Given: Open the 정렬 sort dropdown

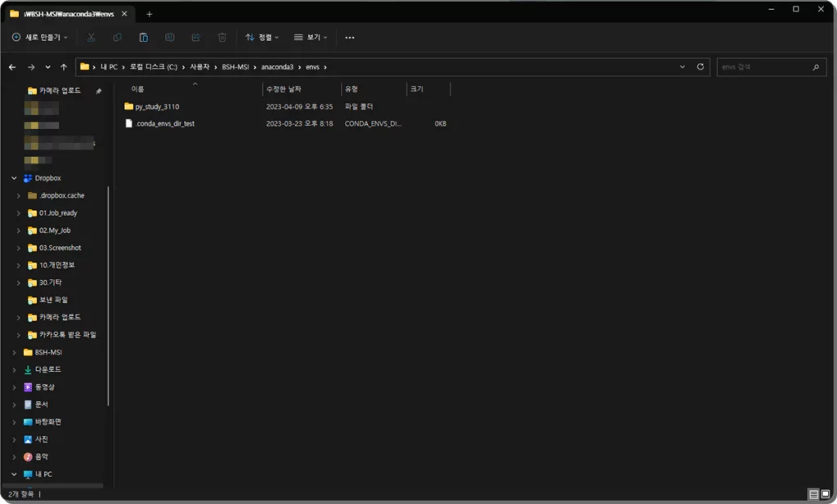Looking at the screenshot, I should tap(262, 38).
